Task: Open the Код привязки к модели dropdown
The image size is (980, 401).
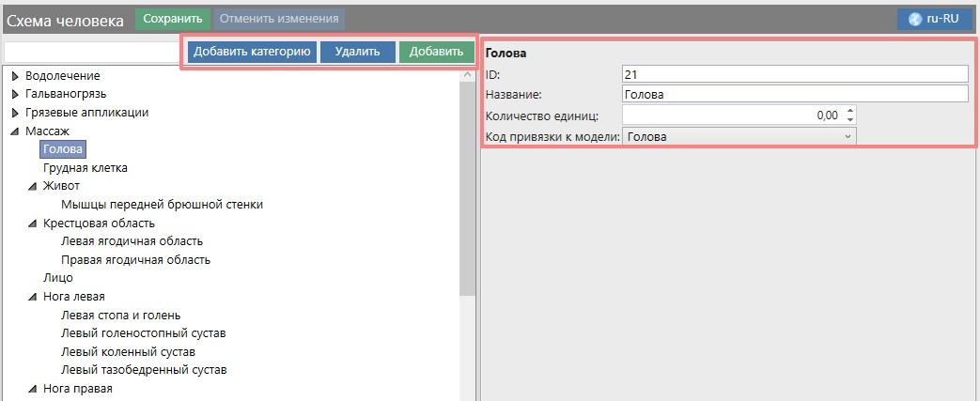Action: [x=848, y=137]
